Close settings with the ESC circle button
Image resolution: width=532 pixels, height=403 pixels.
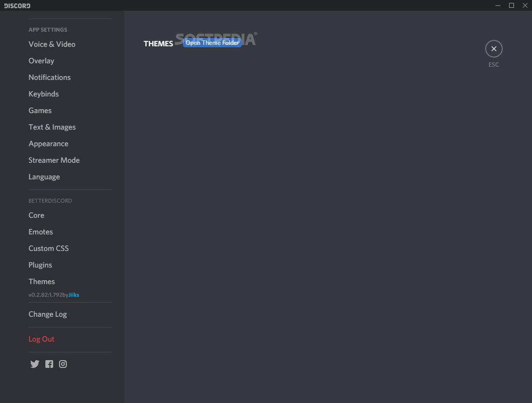pos(493,49)
